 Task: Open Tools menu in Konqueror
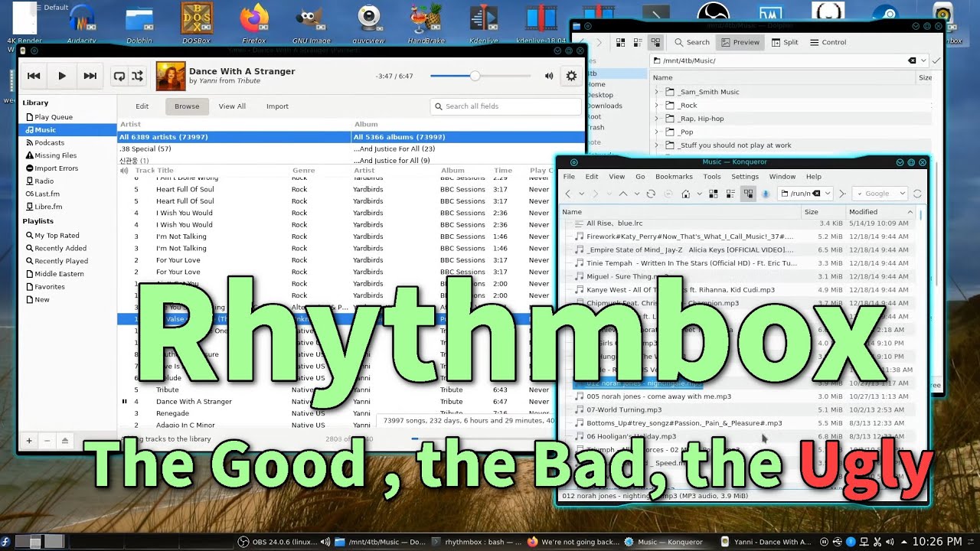(712, 177)
